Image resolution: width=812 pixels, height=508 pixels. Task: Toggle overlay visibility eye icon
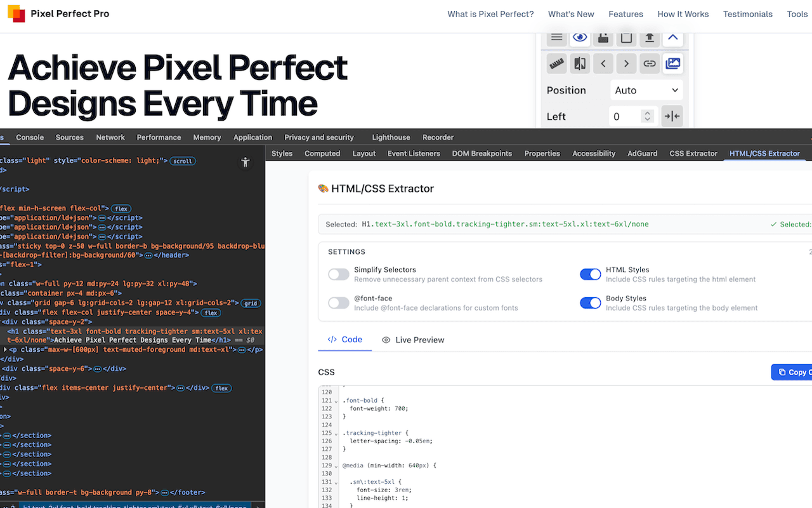[x=580, y=37]
